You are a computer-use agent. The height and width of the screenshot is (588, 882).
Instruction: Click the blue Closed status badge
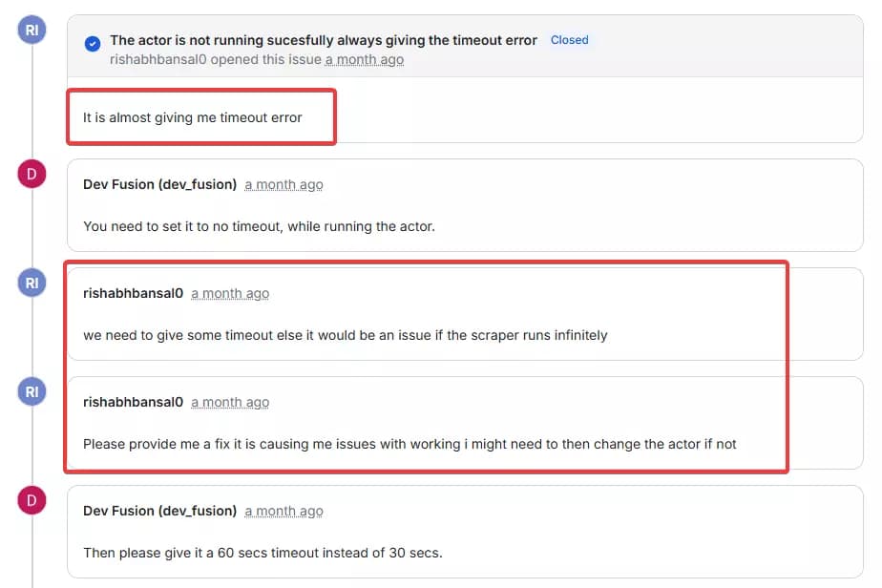point(569,40)
